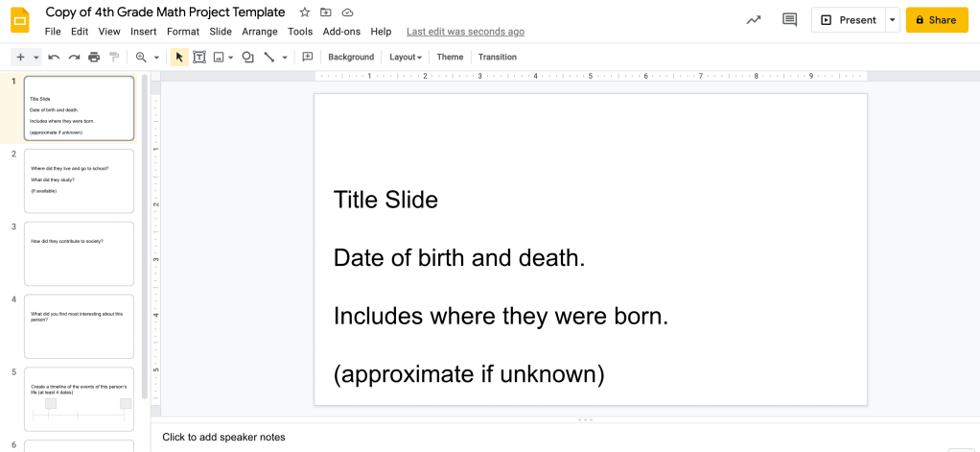Open the 'Last edit was seconds ago' link
Viewport: 980px width, 452px height.
click(465, 32)
